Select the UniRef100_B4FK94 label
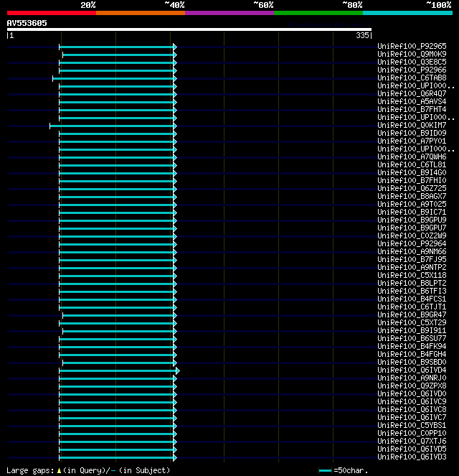The image size is (459, 476). pyautogui.click(x=412, y=346)
